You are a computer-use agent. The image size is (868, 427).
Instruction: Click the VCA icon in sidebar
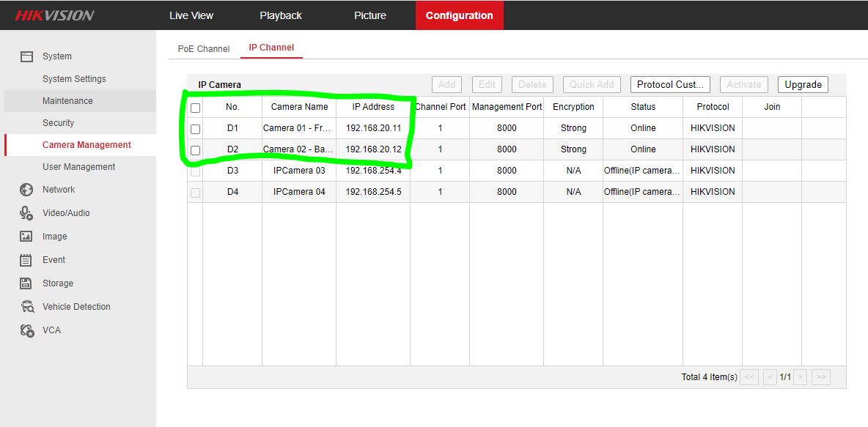point(26,330)
